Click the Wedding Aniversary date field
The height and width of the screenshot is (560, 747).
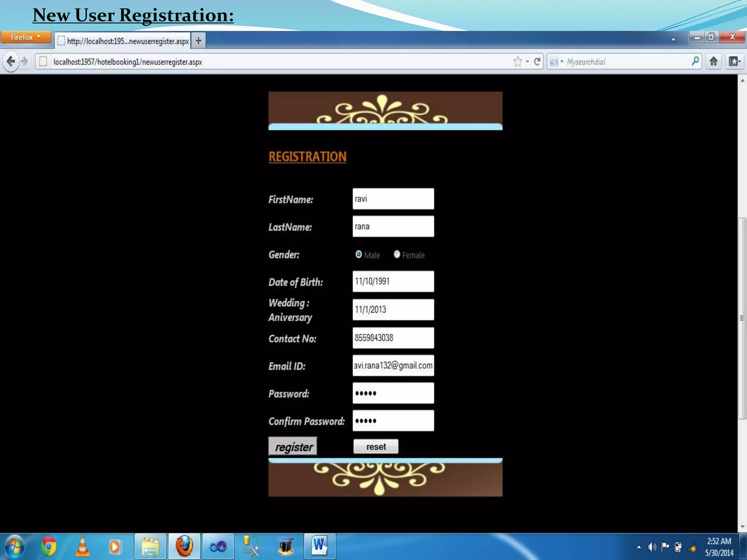pyautogui.click(x=393, y=310)
